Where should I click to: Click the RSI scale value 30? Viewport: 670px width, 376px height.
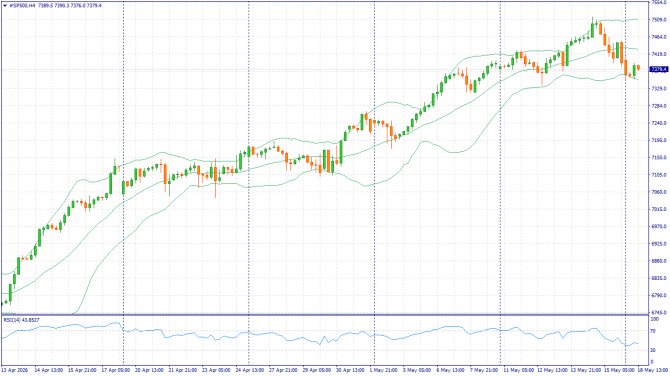click(654, 350)
